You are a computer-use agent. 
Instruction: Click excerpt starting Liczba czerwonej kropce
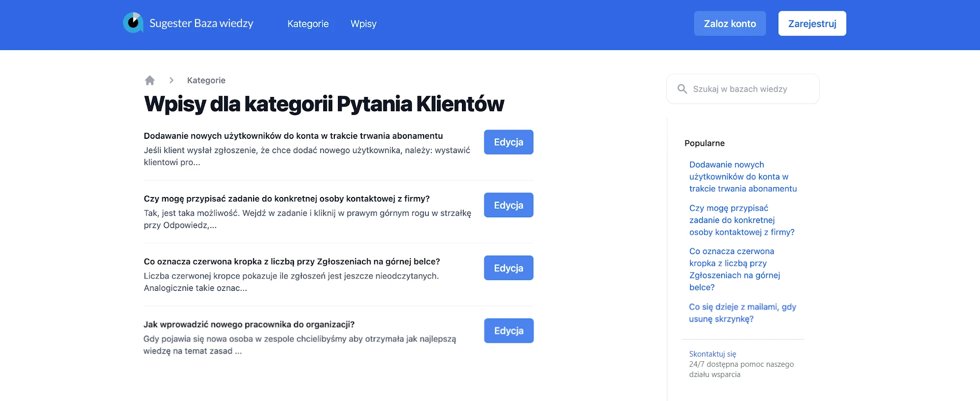click(x=291, y=282)
